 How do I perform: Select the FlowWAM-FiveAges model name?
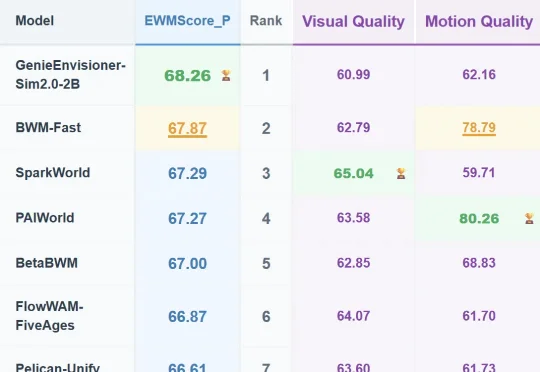(x=49, y=316)
